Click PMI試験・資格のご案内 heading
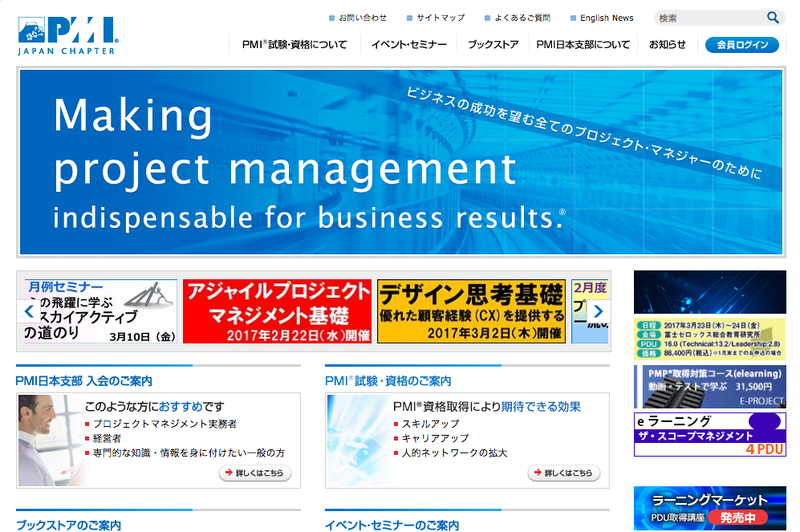 (x=388, y=381)
